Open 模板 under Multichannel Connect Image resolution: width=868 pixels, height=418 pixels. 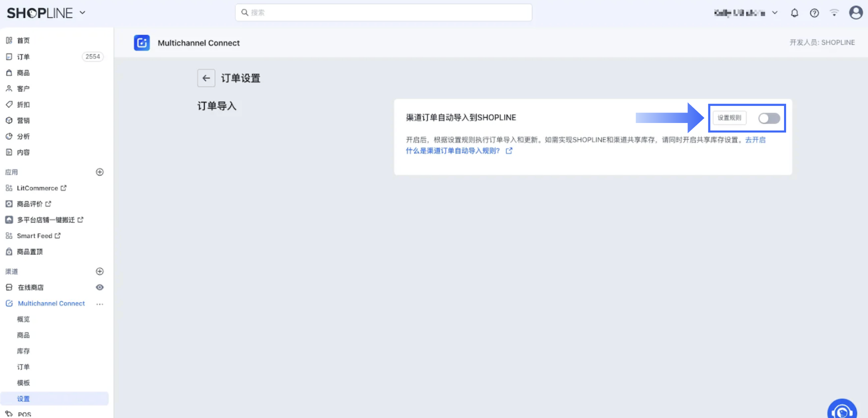click(23, 383)
